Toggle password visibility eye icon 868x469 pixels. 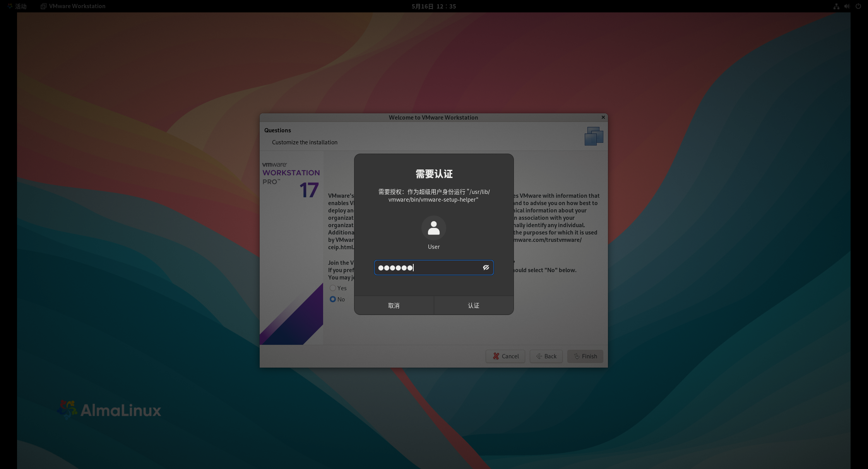[x=486, y=267]
